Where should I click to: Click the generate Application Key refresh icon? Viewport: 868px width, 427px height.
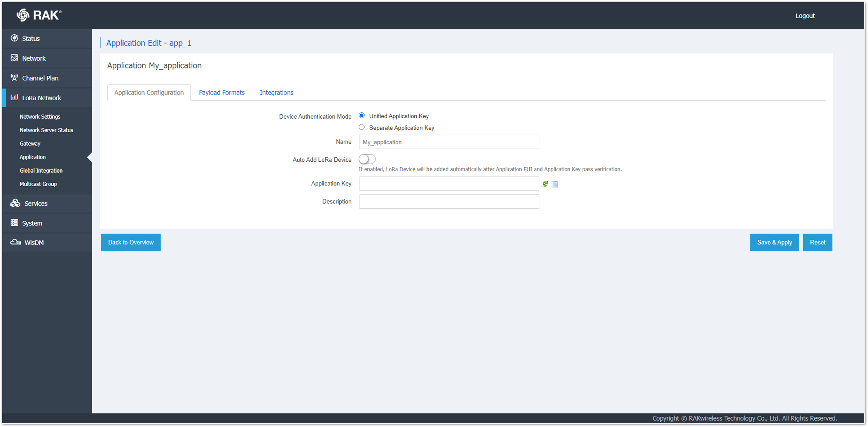point(545,184)
